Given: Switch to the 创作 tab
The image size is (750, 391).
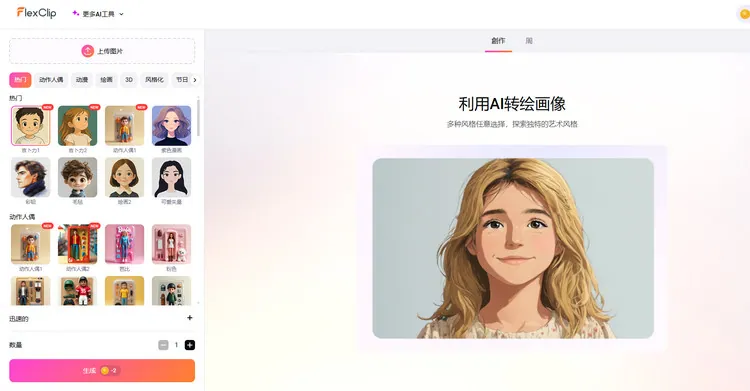Looking at the screenshot, I should pos(498,41).
